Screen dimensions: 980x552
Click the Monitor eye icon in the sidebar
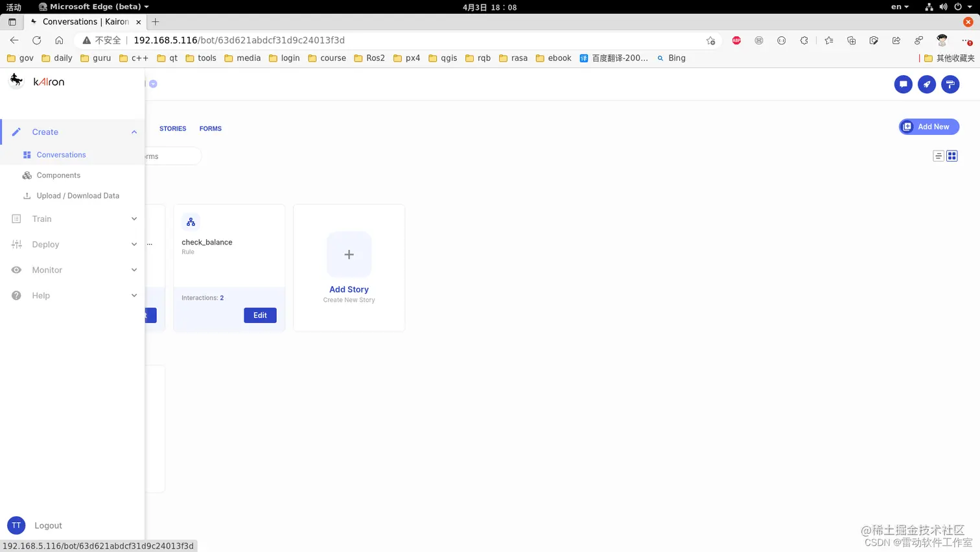pos(17,270)
